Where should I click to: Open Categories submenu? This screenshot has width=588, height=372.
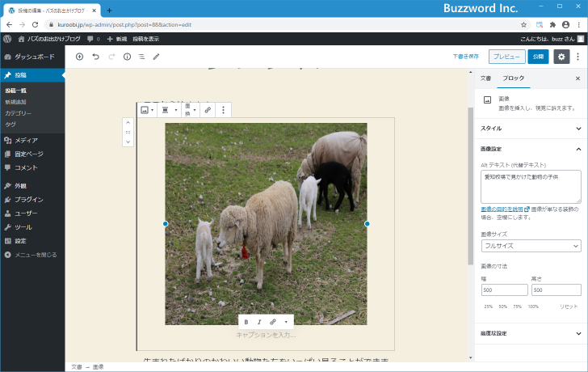coord(19,113)
